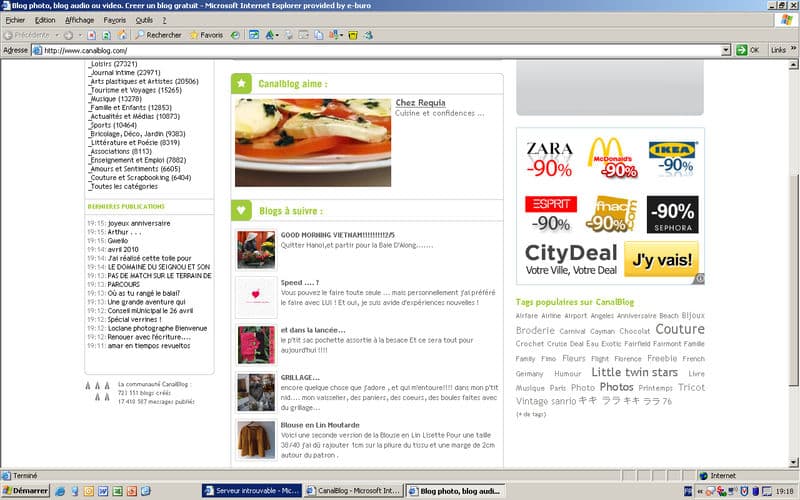Click the copy pages toolbar icon

click(319, 35)
